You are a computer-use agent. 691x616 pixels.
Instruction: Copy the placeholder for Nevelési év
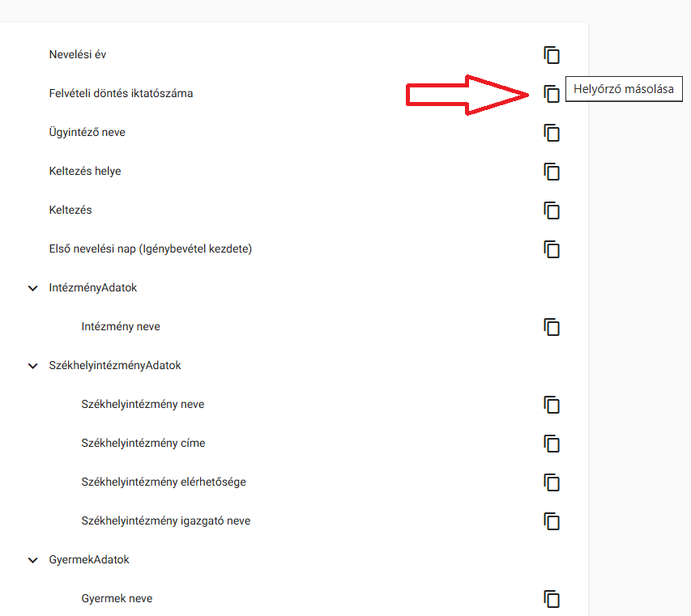tap(552, 55)
